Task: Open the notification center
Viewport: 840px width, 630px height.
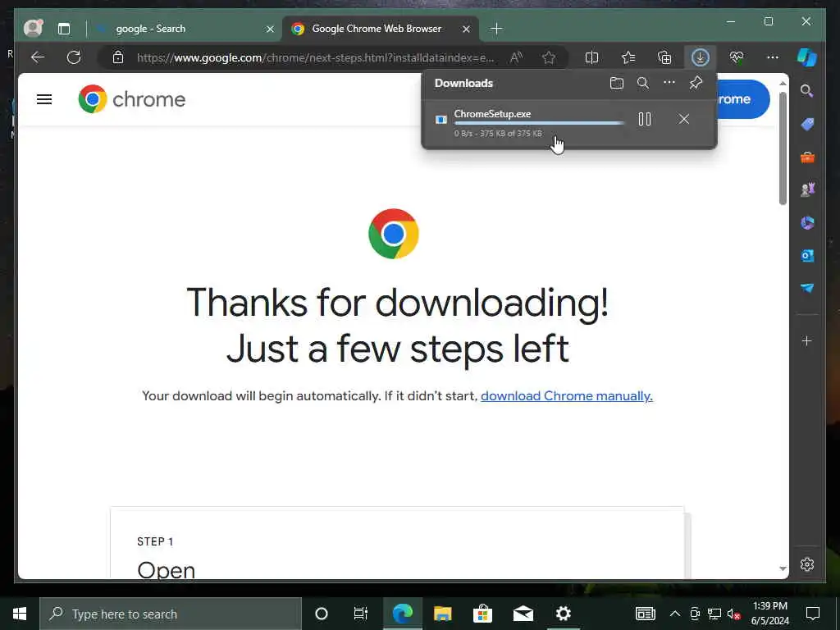Action: pos(813,614)
